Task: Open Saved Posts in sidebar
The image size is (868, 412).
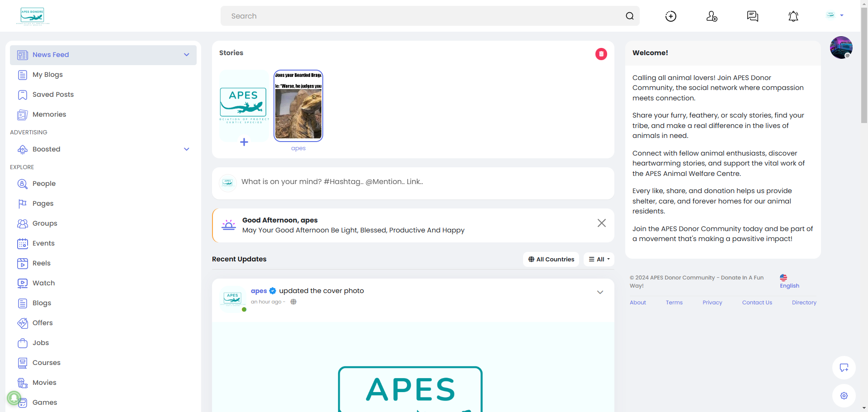Action: (103, 95)
